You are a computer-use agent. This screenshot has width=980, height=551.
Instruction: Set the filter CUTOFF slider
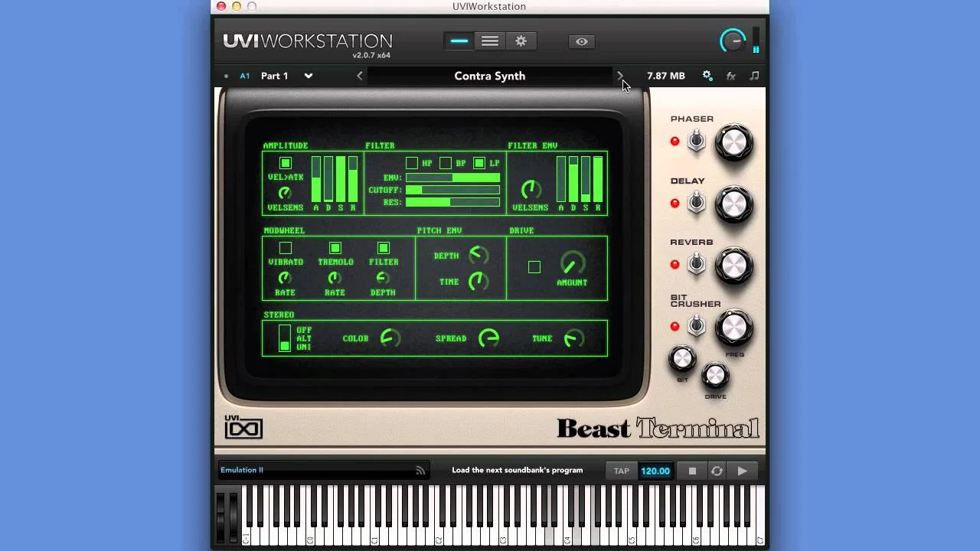click(x=452, y=190)
